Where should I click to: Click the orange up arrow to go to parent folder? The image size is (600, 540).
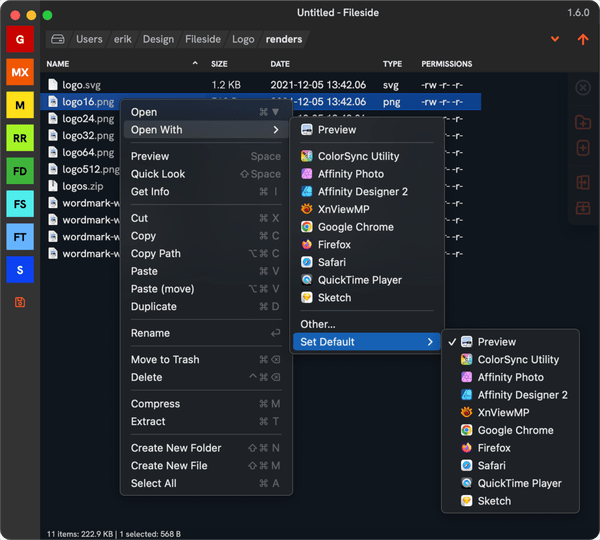point(583,39)
